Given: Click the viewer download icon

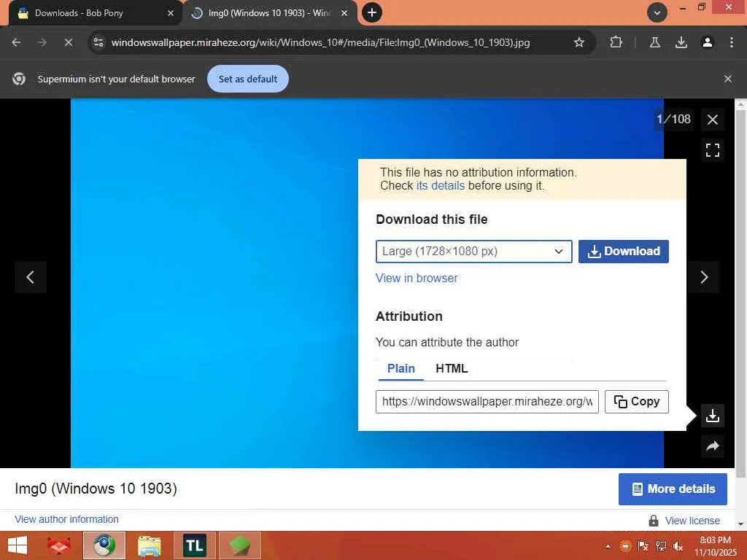Looking at the screenshot, I should [712, 416].
